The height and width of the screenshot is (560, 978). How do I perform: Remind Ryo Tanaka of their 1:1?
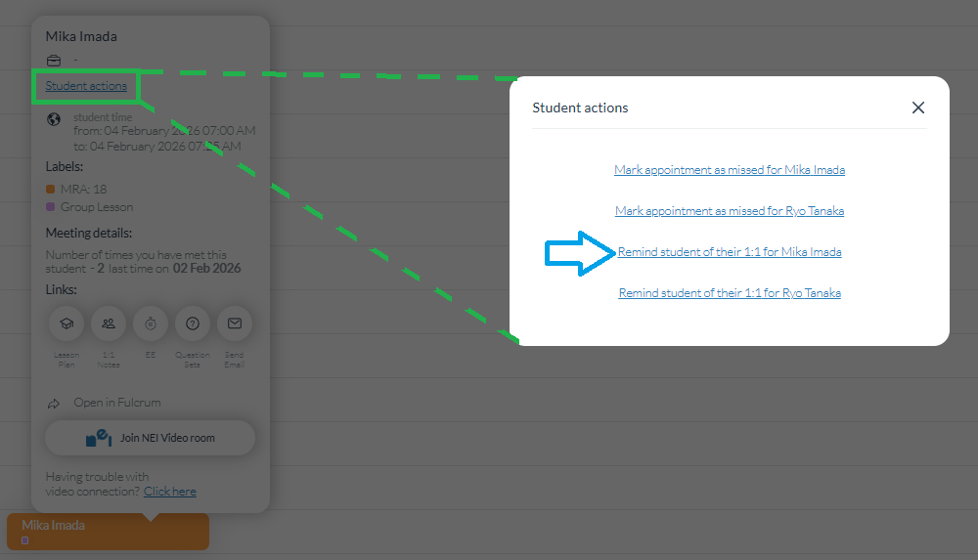pos(730,293)
